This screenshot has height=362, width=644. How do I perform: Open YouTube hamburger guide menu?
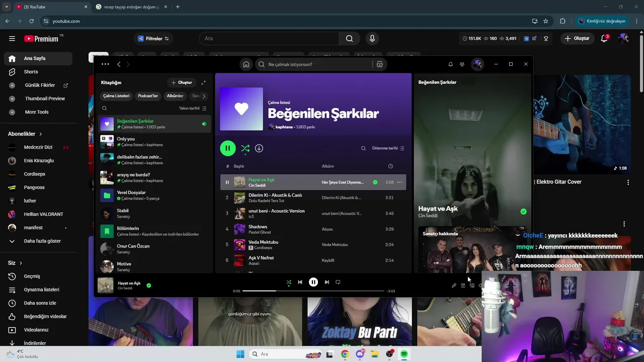(x=12, y=38)
